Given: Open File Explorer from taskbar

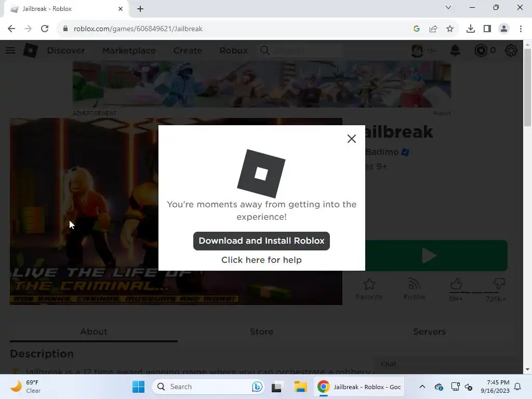Looking at the screenshot, I should pos(300,387).
